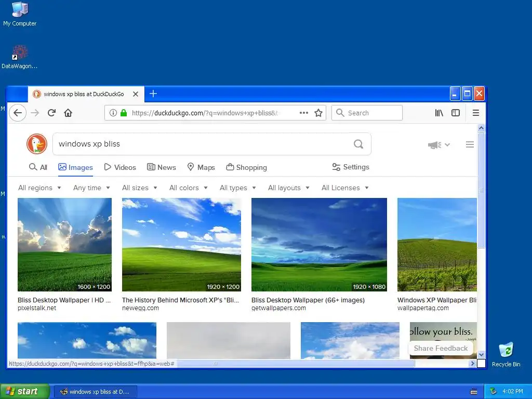Click the vertical scrollbar up arrow
The height and width of the screenshot is (399, 532).
(481, 128)
